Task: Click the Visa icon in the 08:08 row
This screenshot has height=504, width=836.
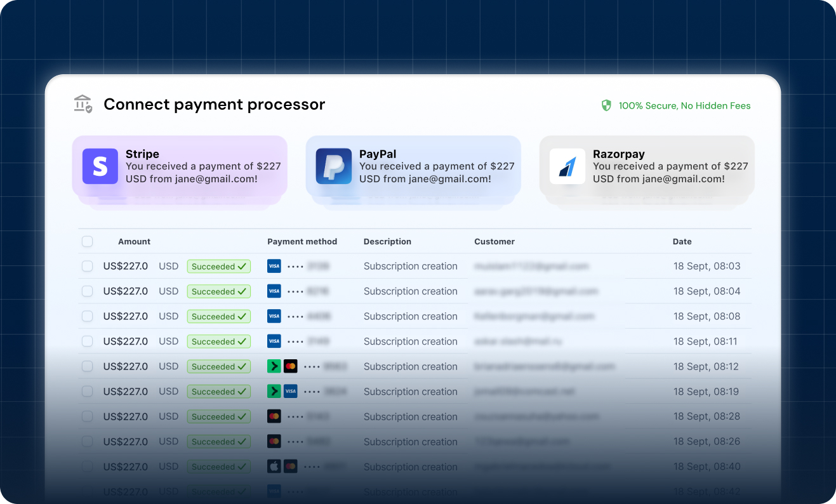Action: click(x=274, y=316)
